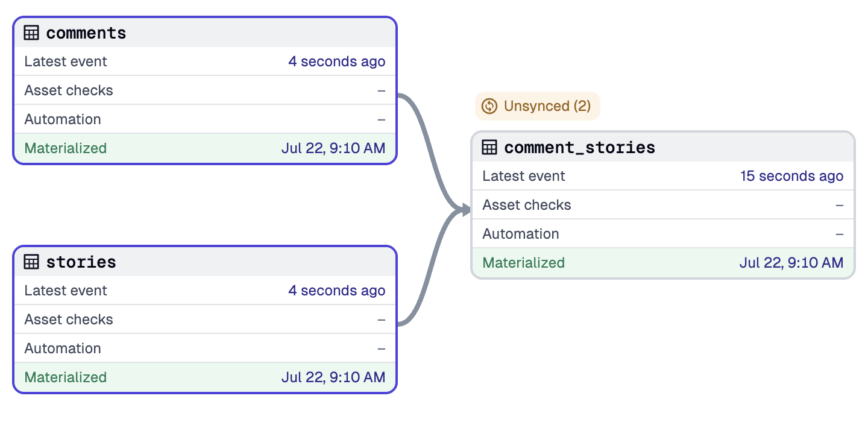Click the Materialized status on comment_stories
The image size is (868, 422).
point(524,263)
